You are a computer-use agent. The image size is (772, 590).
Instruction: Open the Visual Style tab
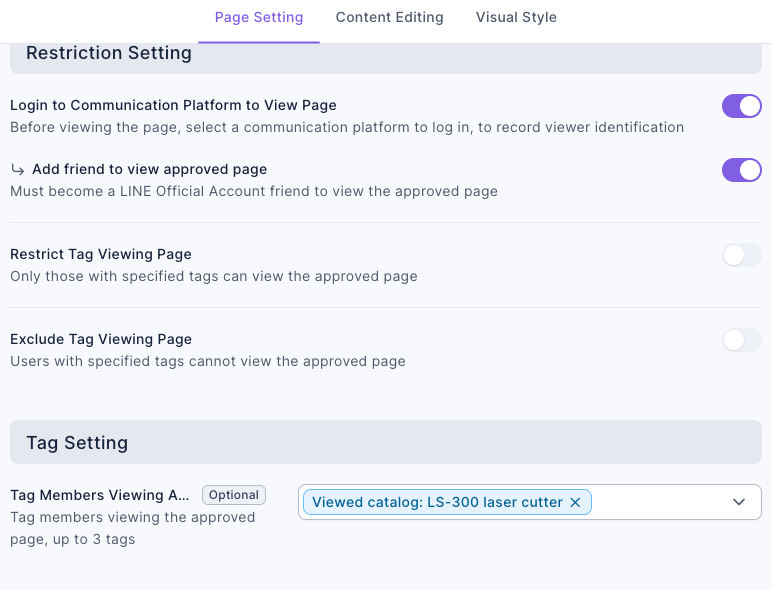516,18
